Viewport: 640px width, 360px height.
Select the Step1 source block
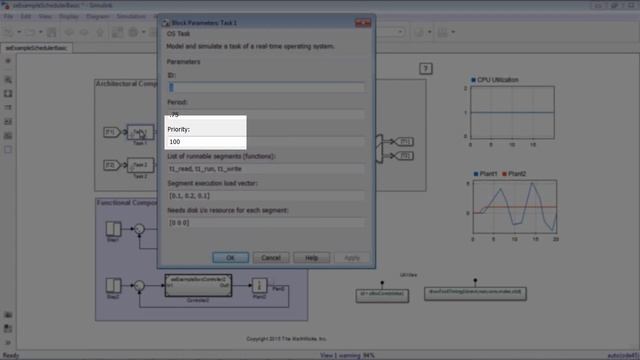pyautogui.click(x=113, y=229)
